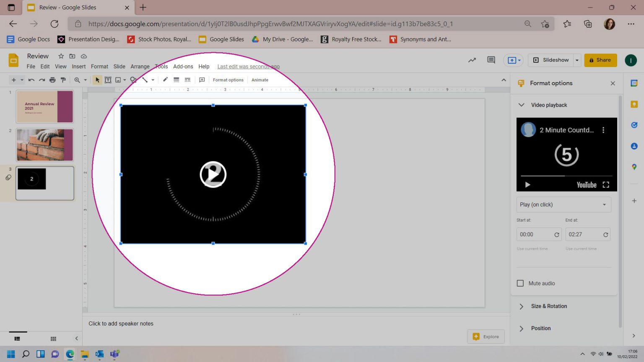The image size is (644, 362).
Task: Click the Share button
Action: coord(600,60)
